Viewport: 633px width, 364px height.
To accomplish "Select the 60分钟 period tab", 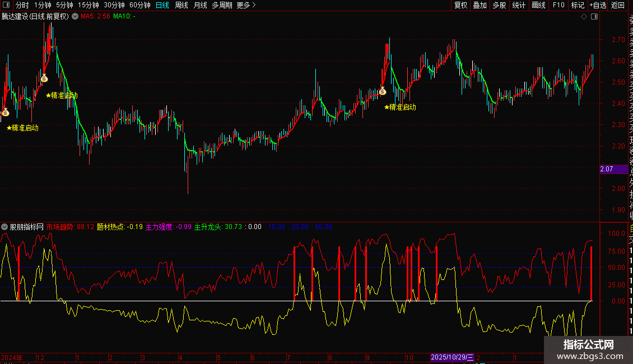I will [x=139, y=5].
